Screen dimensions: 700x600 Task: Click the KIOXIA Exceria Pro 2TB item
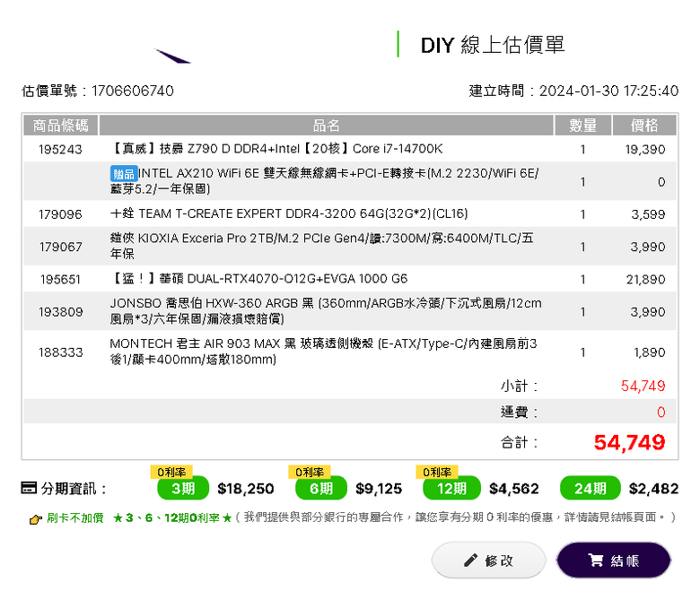(322, 246)
